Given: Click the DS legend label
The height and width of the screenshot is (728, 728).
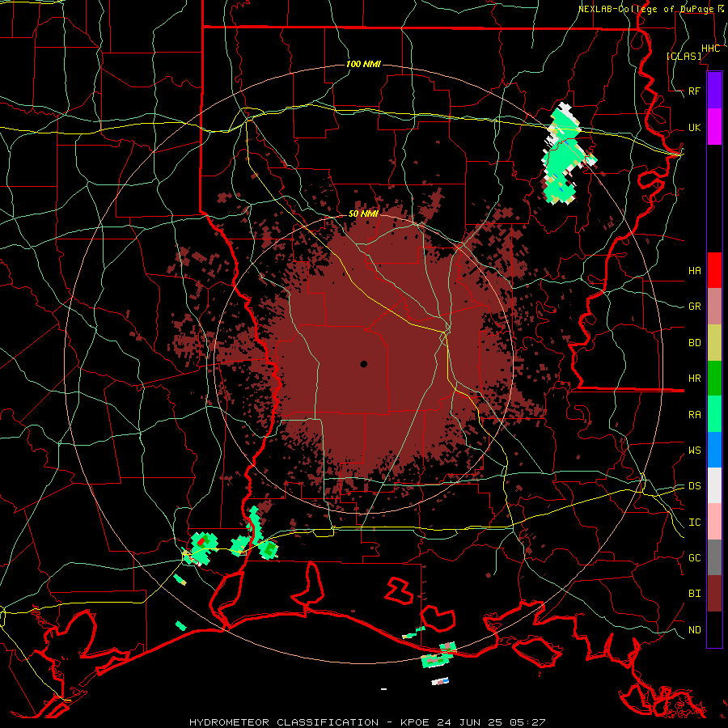Looking at the screenshot, I should click(695, 486).
